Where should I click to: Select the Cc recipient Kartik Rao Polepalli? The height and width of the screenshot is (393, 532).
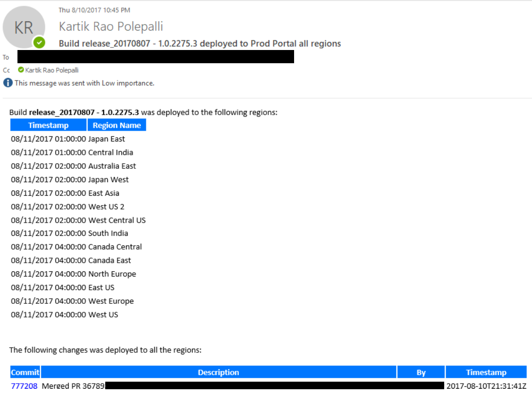pyautogui.click(x=52, y=70)
